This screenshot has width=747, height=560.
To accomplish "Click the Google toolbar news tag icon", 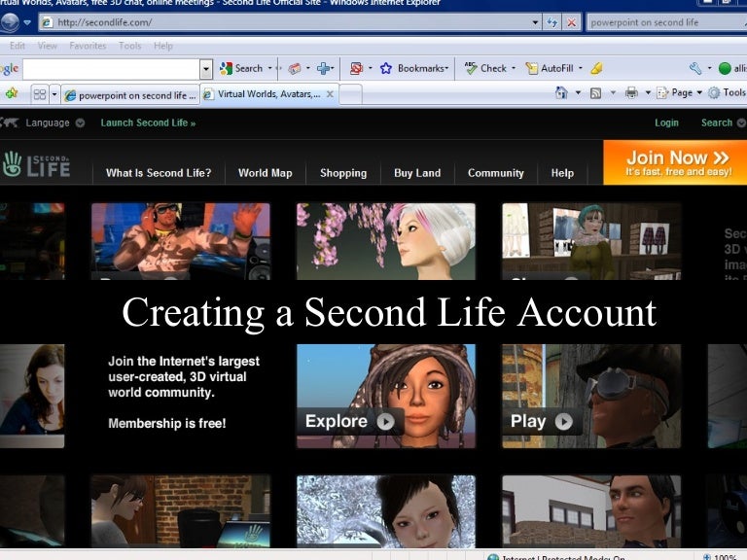I will pos(295,69).
